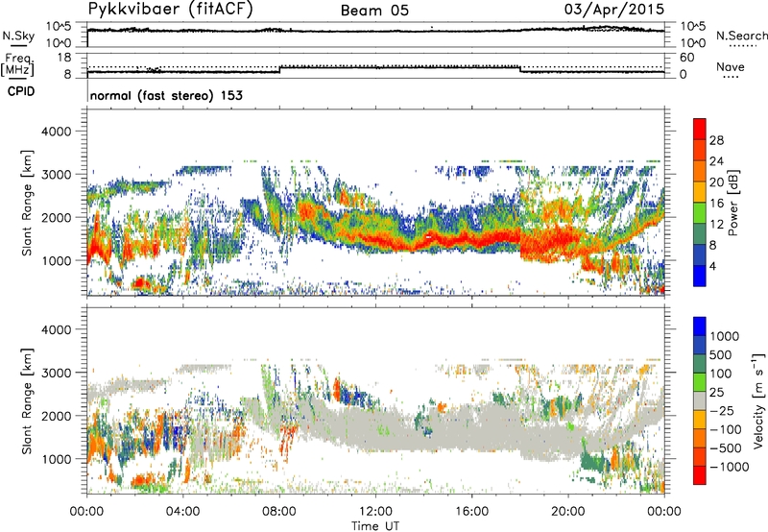Image resolution: width=768 pixels, height=532 pixels.
Task: Click velocity colorbar label "-100"
Action: pos(726,429)
